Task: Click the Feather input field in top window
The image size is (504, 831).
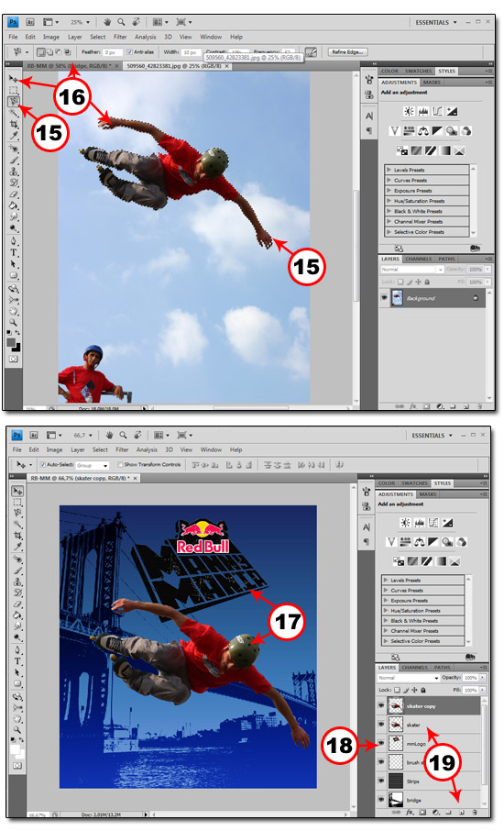Action: click(x=113, y=52)
